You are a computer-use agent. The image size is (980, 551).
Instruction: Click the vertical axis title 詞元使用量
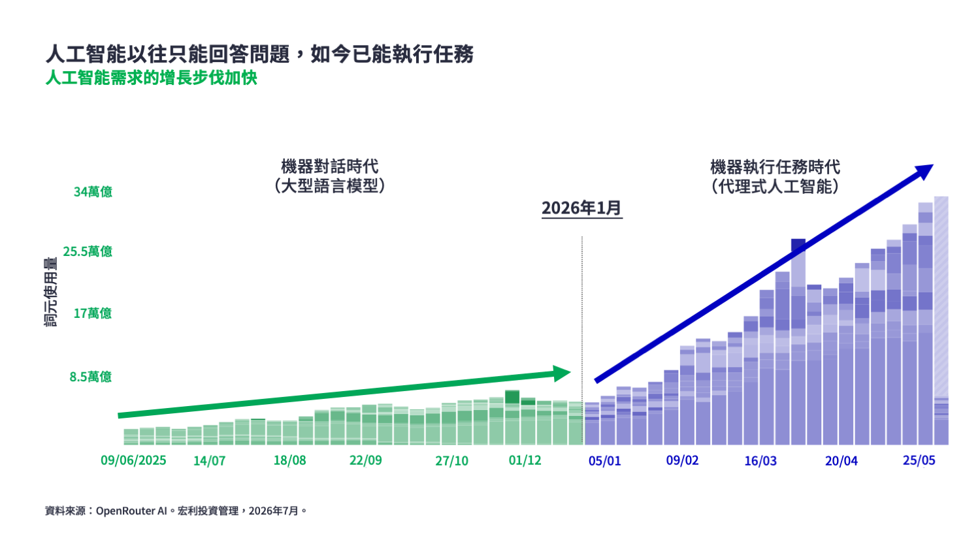(x=51, y=292)
